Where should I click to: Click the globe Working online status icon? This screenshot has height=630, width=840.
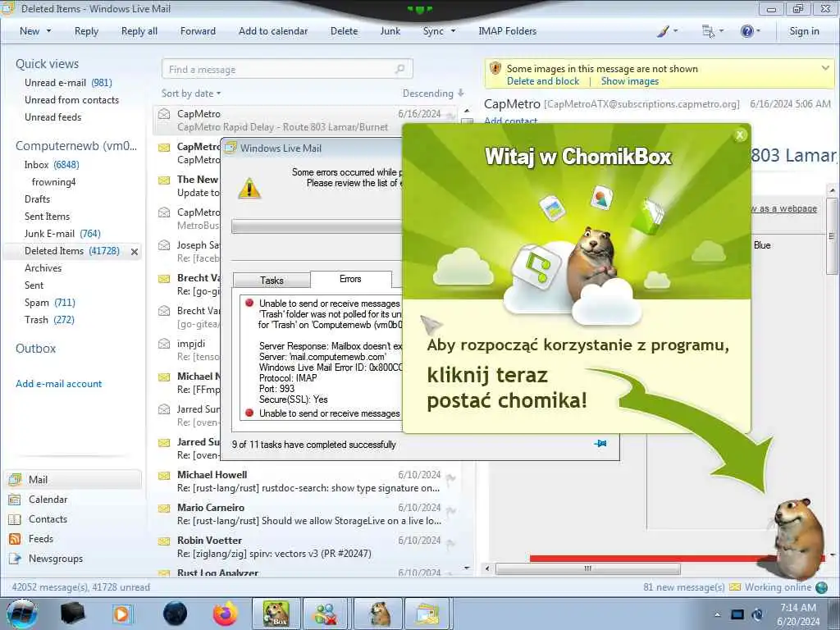pyautogui.click(x=821, y=587)
